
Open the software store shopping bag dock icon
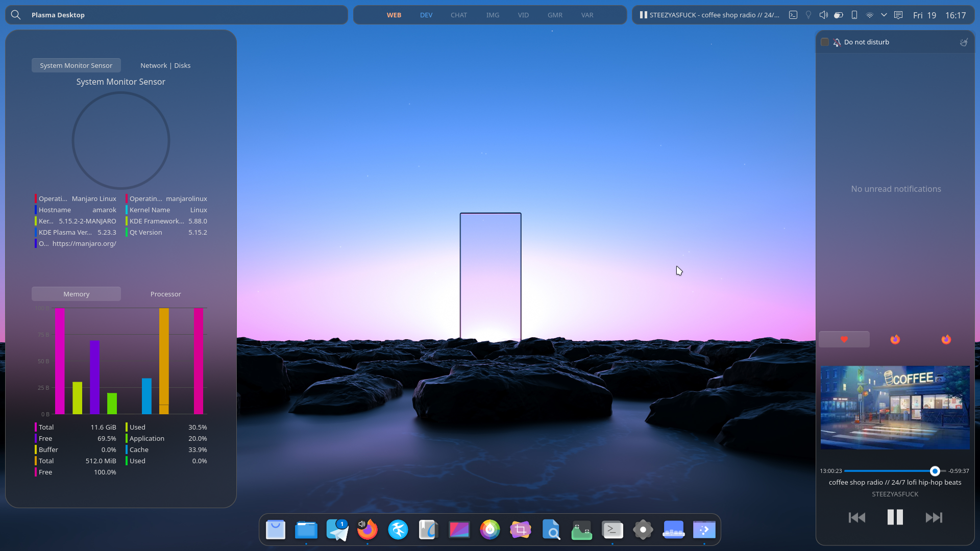tap(276, 530)
